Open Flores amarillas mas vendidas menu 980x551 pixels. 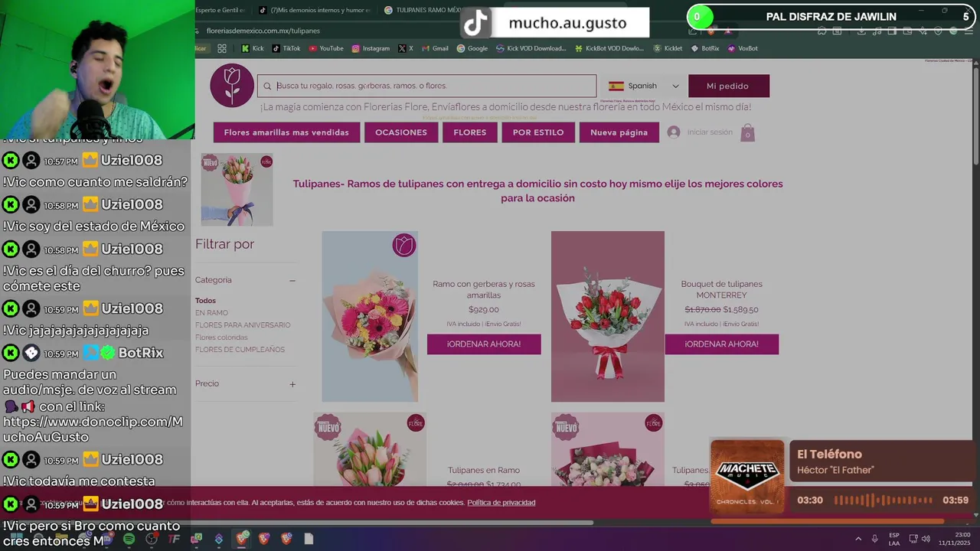(x=286, y=132)
